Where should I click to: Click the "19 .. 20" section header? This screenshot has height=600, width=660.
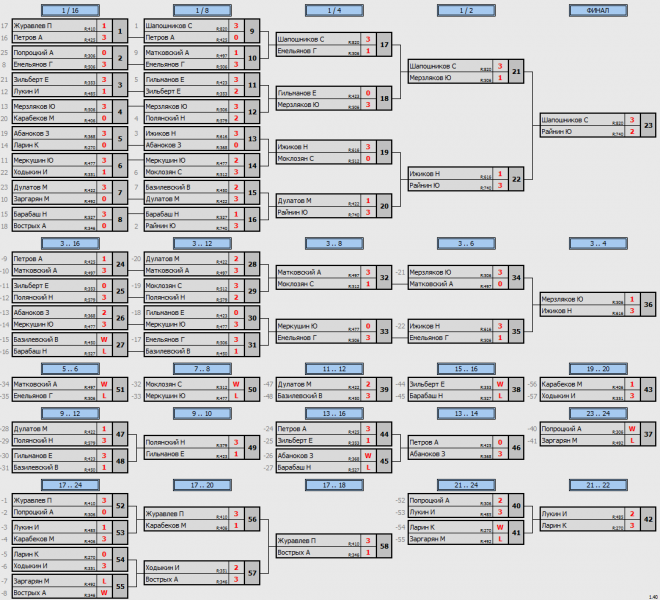click(598, 369)
